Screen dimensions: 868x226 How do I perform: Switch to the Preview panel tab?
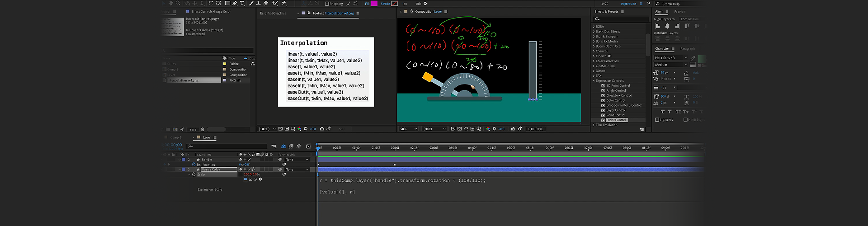pyautogui.click(x=680, y=11)
